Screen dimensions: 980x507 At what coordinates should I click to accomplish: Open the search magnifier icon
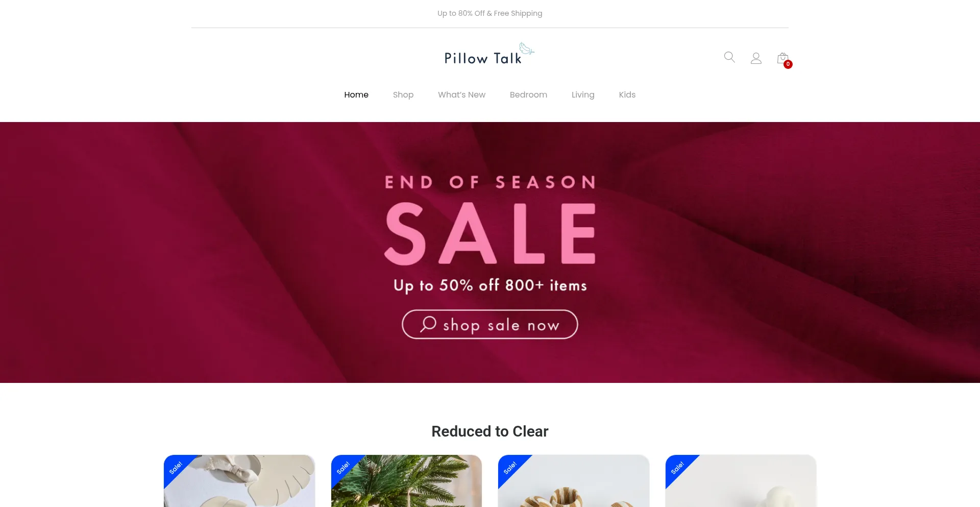pyautogui.click(x=729, y=57)
